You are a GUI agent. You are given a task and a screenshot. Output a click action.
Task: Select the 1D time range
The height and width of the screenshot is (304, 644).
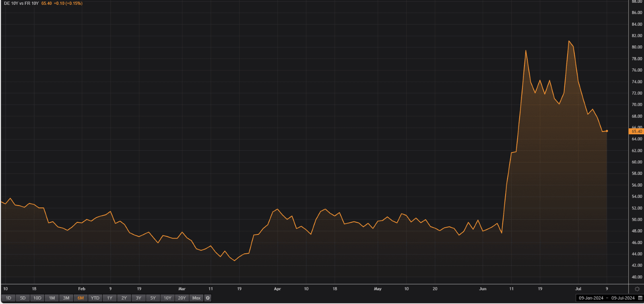tap(8, 298)
